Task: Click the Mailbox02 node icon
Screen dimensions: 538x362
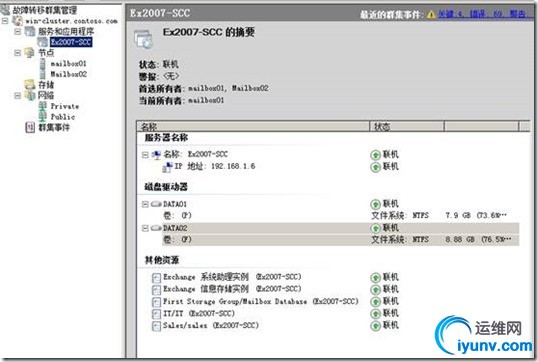Action: [43, 74]
